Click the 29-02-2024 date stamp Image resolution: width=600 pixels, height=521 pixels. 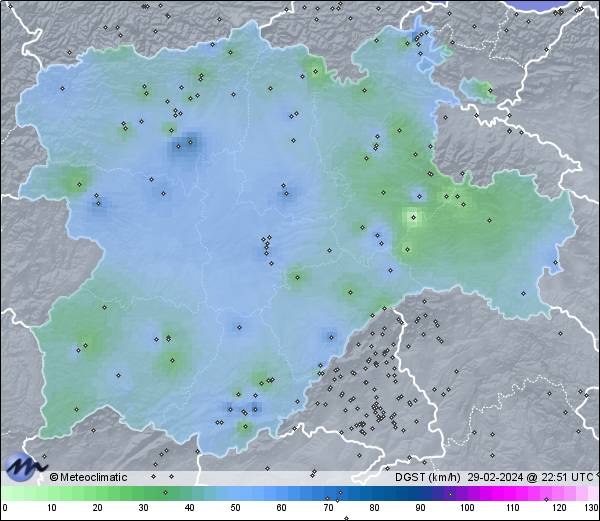tap(495, 477)
